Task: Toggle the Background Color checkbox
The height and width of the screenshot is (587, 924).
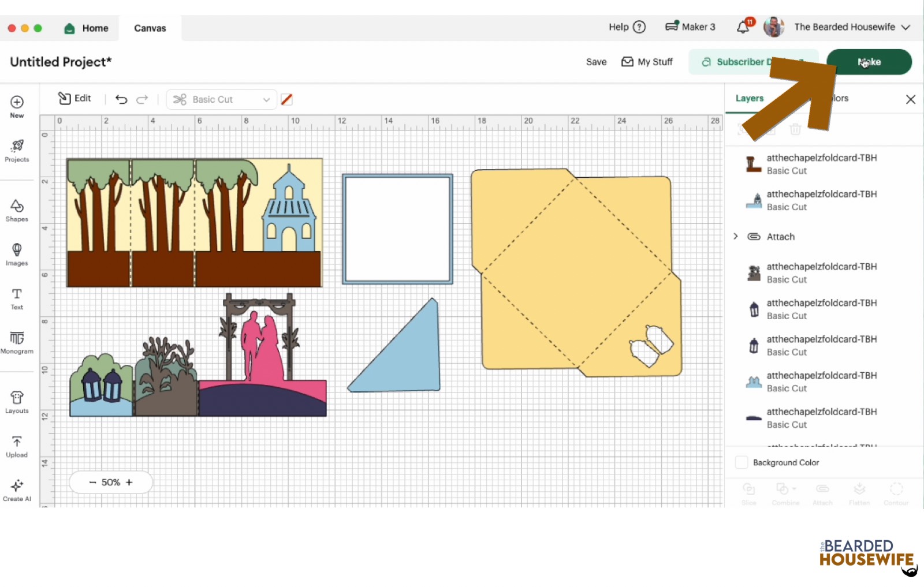Action: coord(742,462)
